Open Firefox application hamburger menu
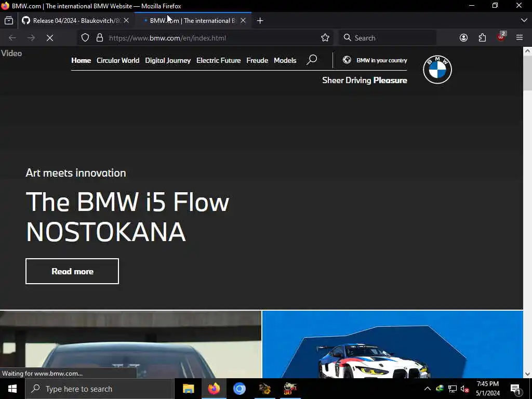 pos(520,37)
